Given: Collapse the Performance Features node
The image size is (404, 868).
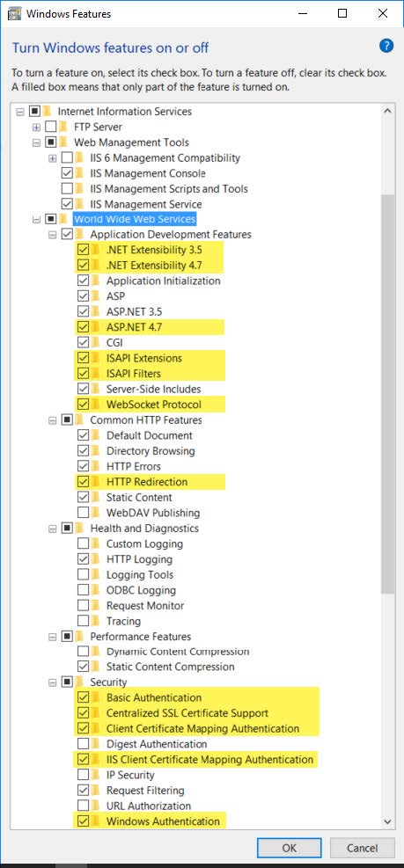Looking at the screenshot, I should tap(53, 637).
